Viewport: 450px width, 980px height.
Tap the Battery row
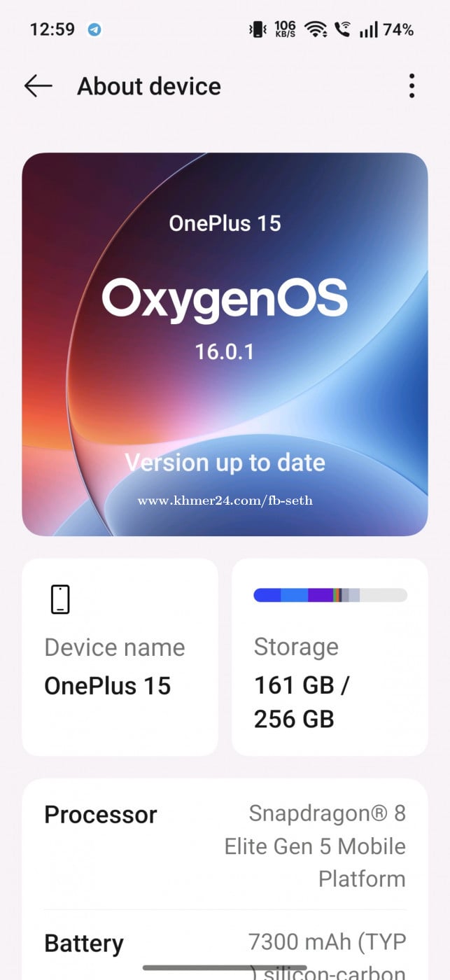(x=225, y=944)
